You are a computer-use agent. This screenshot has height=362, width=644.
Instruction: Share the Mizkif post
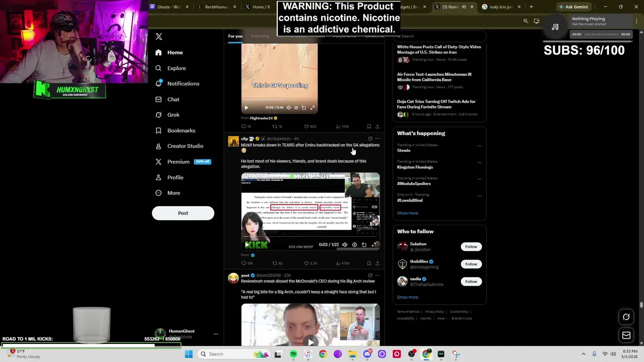377,263
